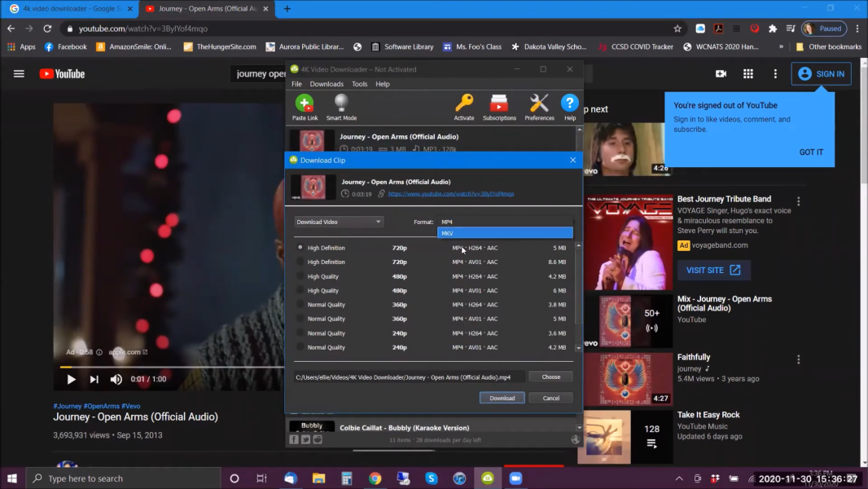Switch to 4k video downloader Google tab

[x=72, y=9]
